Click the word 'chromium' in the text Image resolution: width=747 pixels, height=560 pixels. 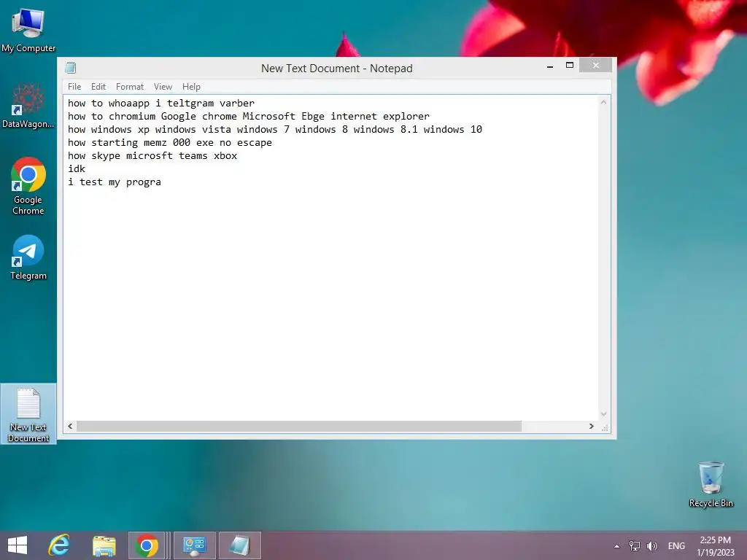132,116
